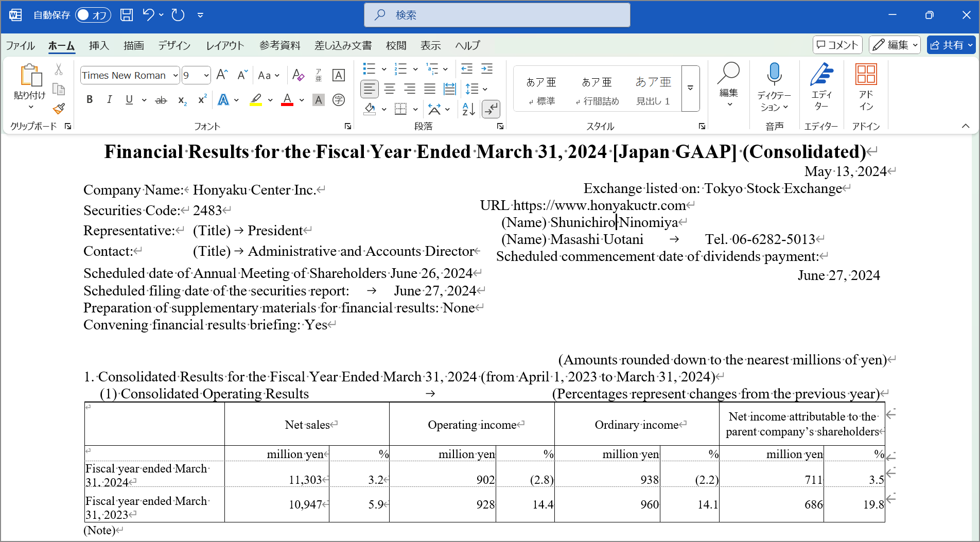Switch to the 校閲 tab

[396, 46]
